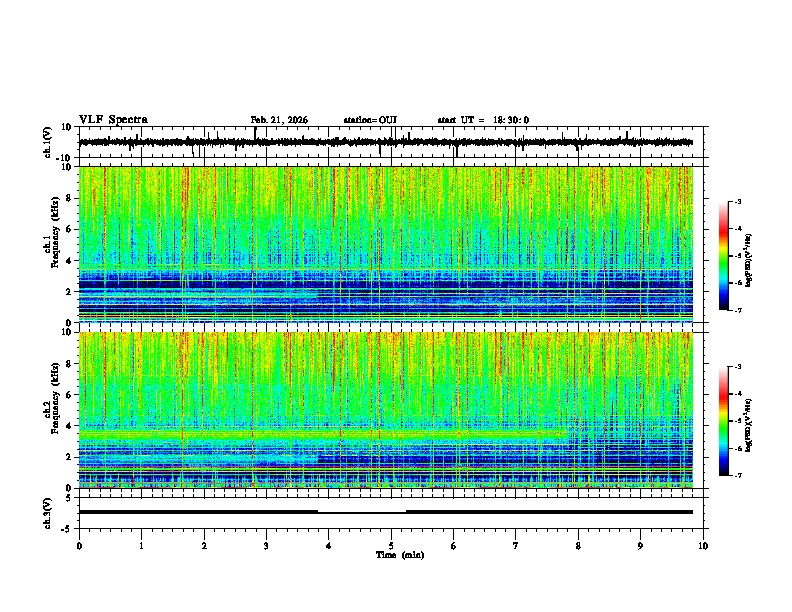Click the "-7" tick on the ch.2 colorbar
Image resolution: width=792 pixels, height=612 pixels.
tap(738, 475)
